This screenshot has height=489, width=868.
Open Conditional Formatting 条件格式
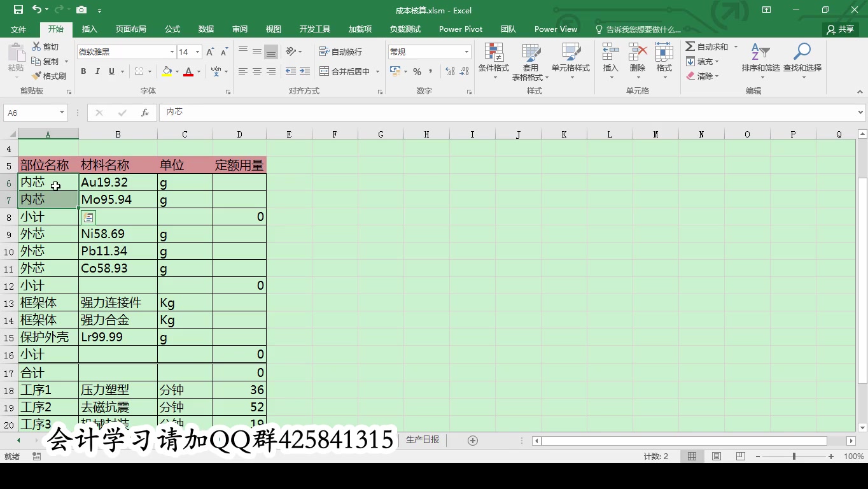point(494,62)
